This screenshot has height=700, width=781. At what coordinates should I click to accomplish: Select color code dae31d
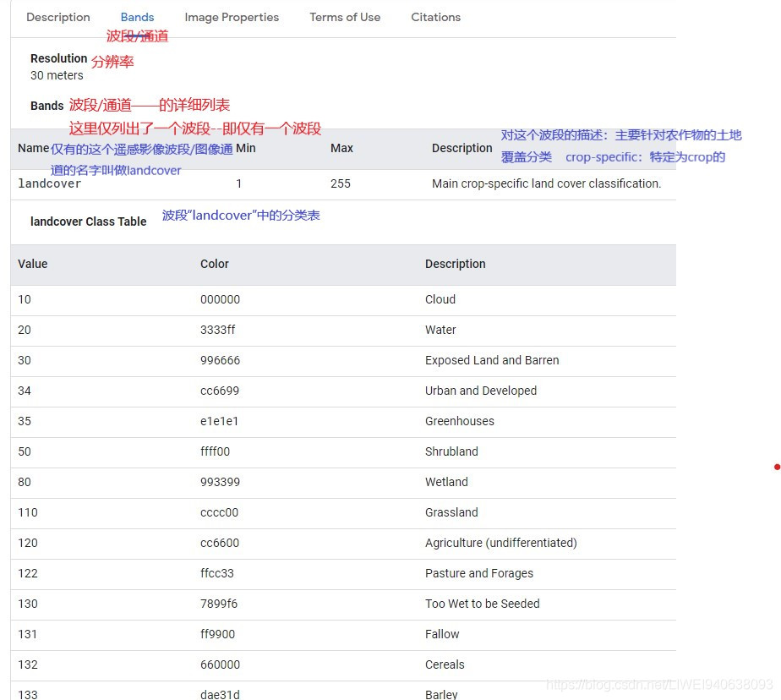220,694
